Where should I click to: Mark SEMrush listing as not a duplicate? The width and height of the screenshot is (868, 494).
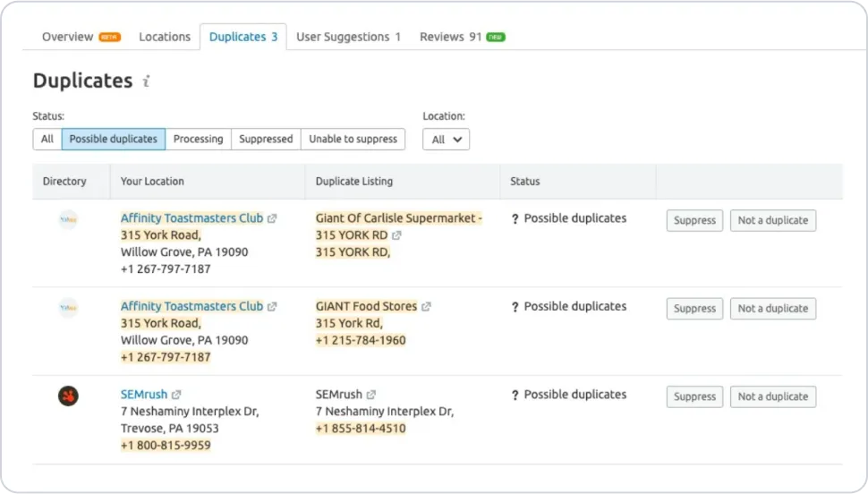click(x=773, y=396)
